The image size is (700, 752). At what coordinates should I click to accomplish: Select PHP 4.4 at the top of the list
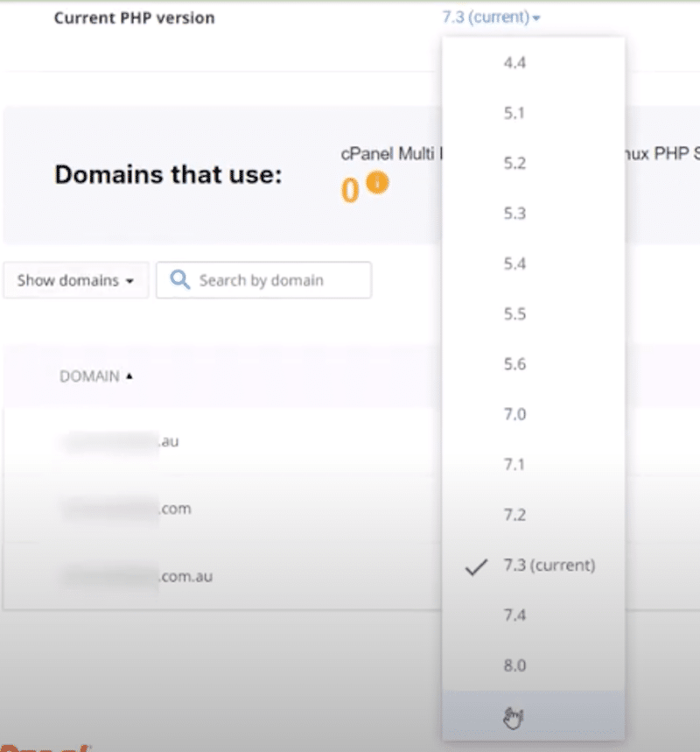515,62
